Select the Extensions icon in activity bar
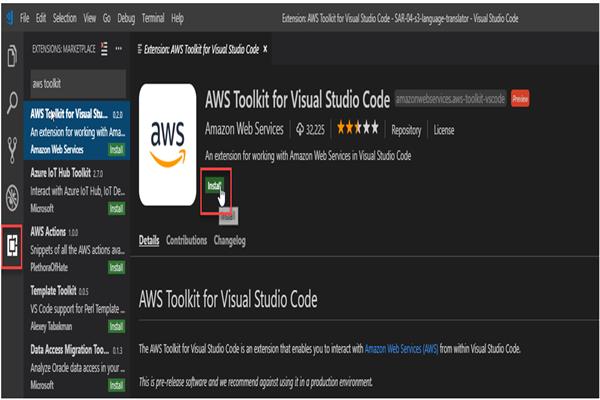The height and width of the screenshot is (400, 600). tap(14, 243)
